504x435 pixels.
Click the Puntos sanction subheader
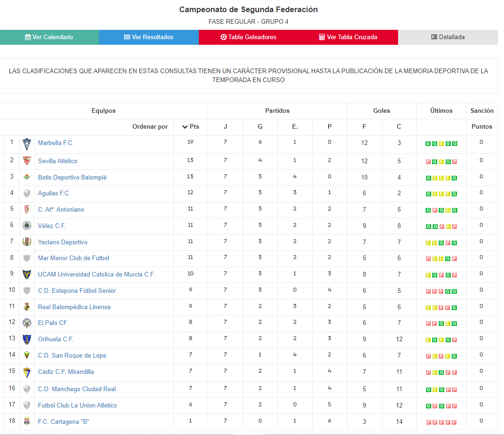click(x=482, y=126)
